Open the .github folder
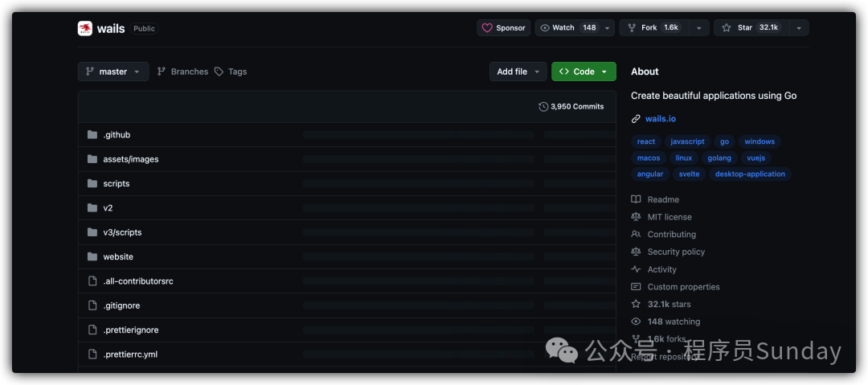This screenshot has height=385, width=868. tap(117, 135)
